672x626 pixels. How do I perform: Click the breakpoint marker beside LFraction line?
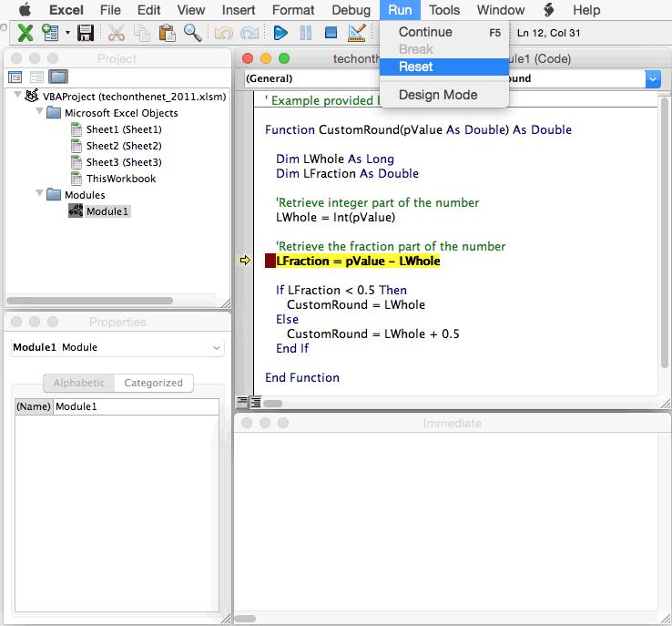270,261
